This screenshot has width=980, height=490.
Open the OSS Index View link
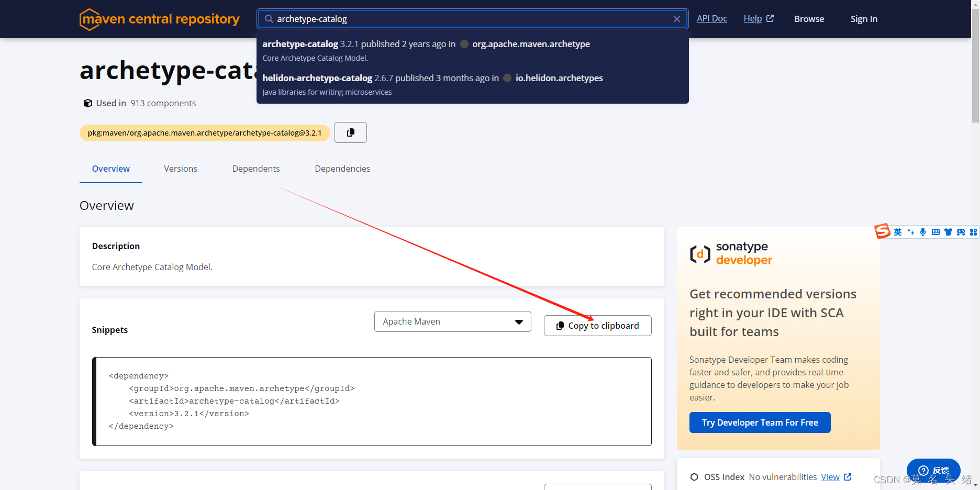pos(830,477)
